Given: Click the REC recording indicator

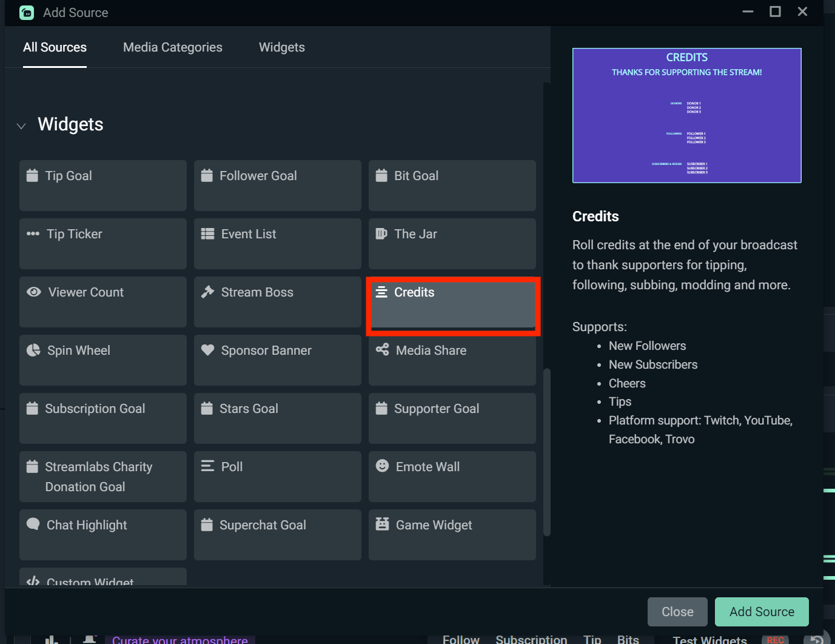Looking at the screenshot, I should click(x=775, y=639).
